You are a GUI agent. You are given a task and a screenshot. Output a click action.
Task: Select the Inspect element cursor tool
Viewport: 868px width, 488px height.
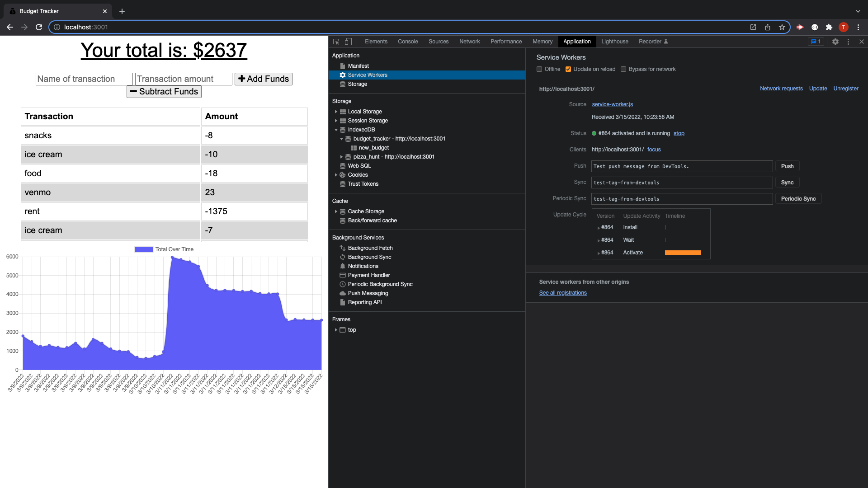pyautogui.click(x=335, y=41)
